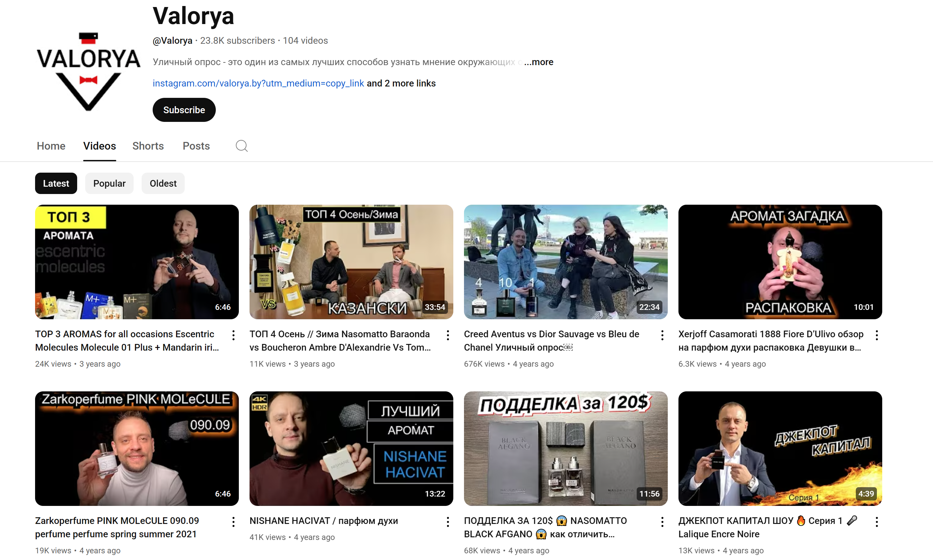Sort videos by Popular
The width and height of the screenshot is (933, 560).
tap(109, 183)
